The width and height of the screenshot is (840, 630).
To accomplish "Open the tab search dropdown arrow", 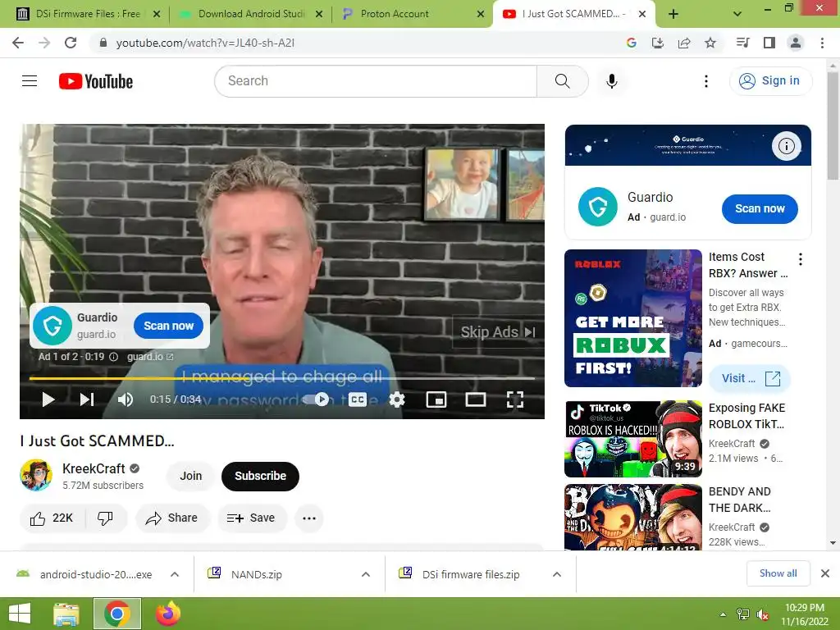I will 737,14.
